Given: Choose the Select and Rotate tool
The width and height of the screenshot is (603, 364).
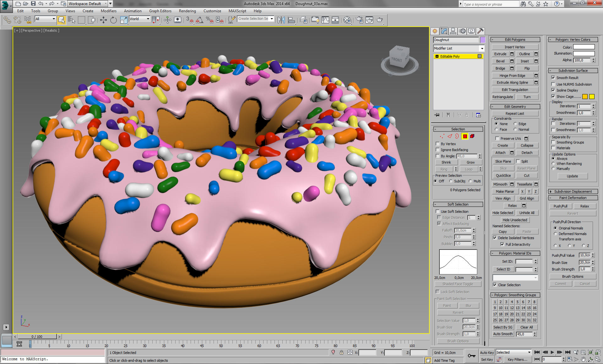Looking at the screenshot, I should (113, 20).
